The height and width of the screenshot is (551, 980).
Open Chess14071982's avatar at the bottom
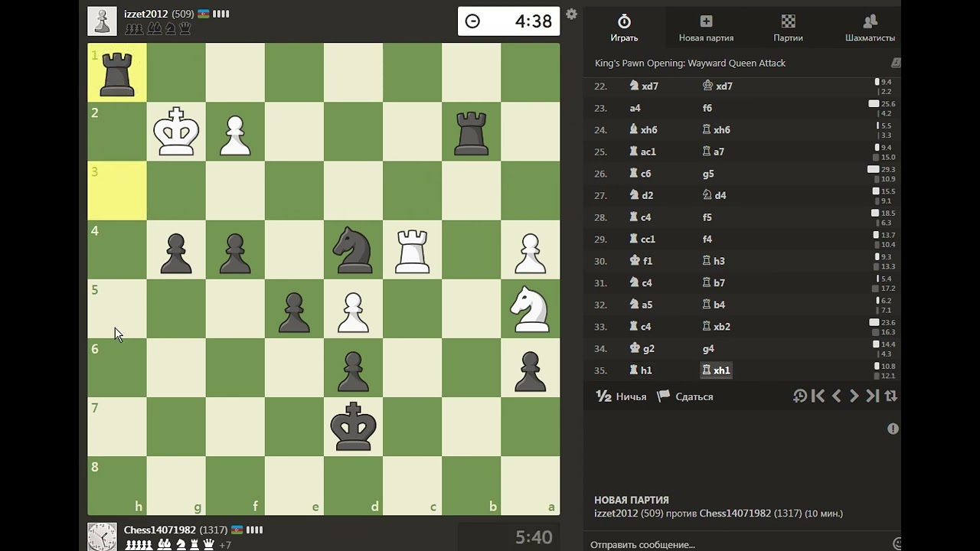[102, 536]
